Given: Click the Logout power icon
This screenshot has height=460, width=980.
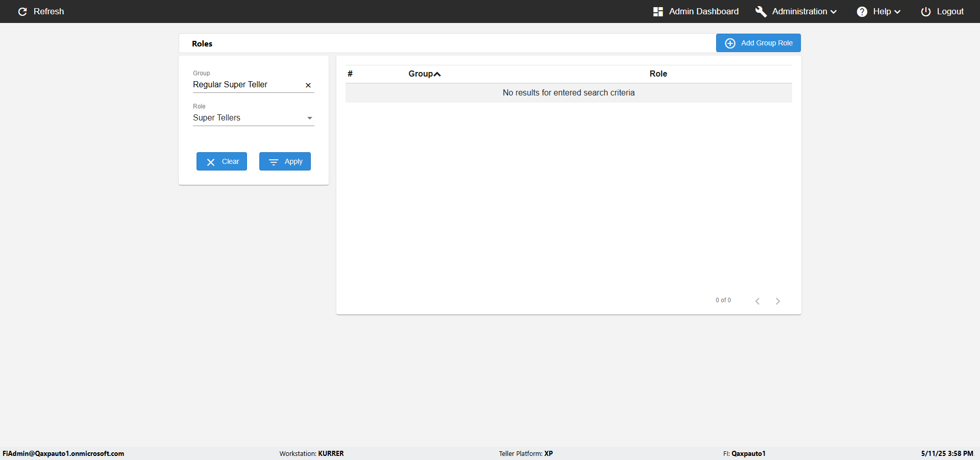Looking at the screenshot, I should tap(926, 11).
